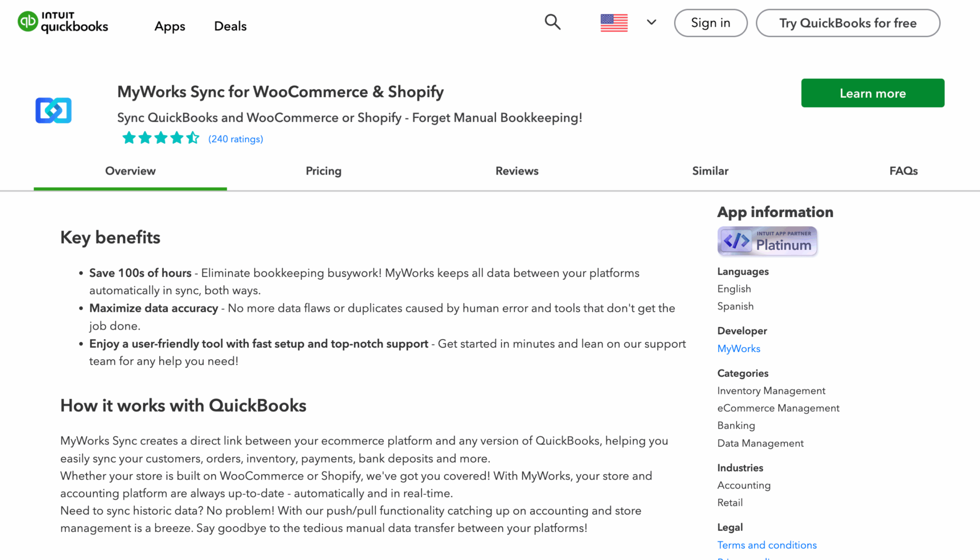Screen dimensions: 980x560
Task: Expand the language region chevron
Action: (x=651, y=23)
